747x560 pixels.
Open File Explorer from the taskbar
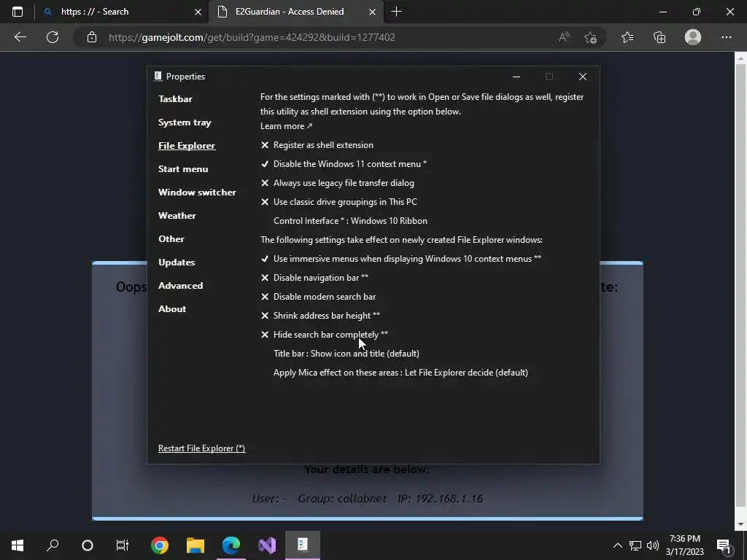tap(196, 545)
